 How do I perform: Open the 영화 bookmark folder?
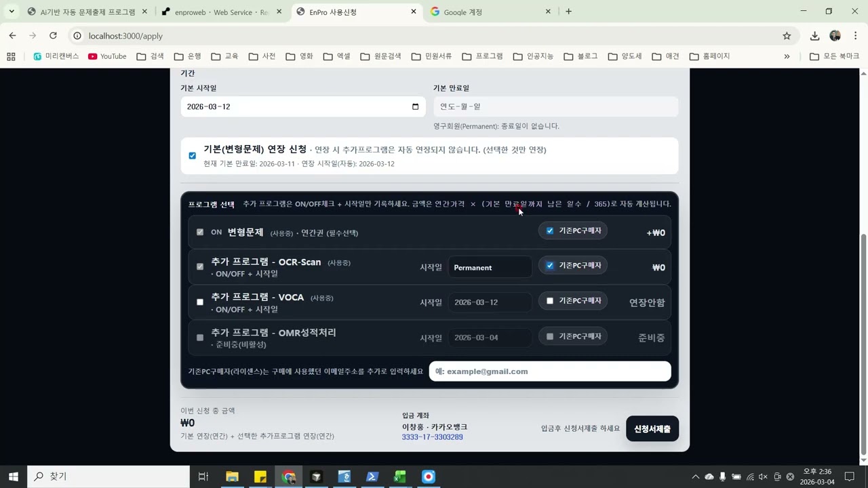coord(300,56)
